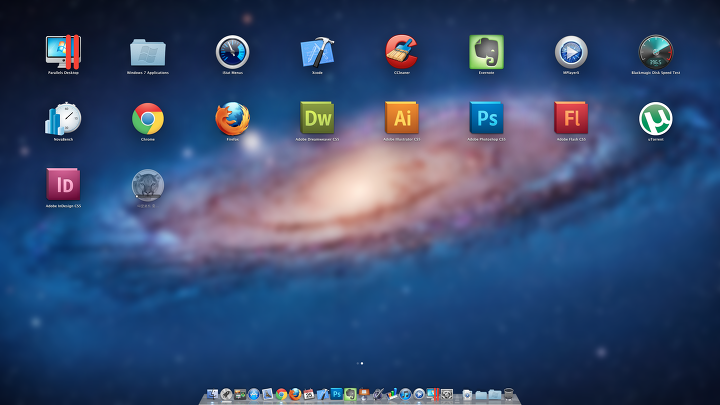Switch to the first Launchpad page dot
This screenshot has height=405, width=720.
358,363
